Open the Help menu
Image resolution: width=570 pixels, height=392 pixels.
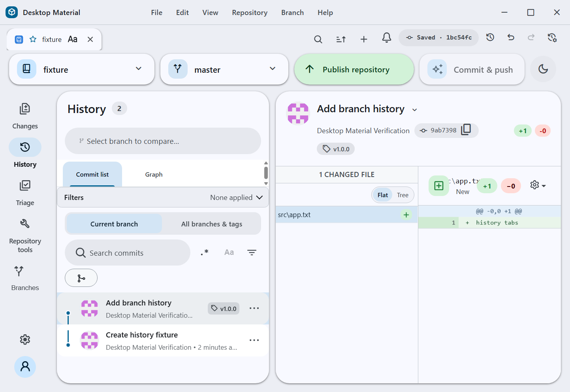point(325,12)
